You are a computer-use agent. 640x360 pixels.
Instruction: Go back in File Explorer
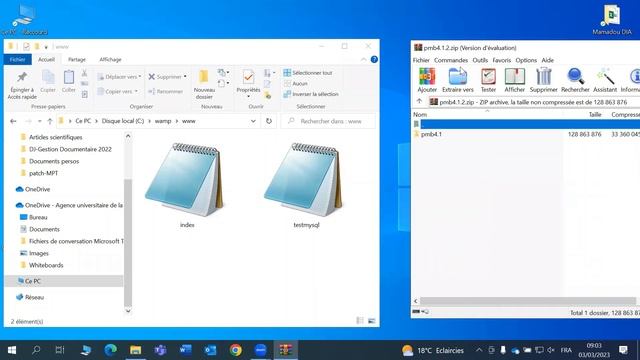tap(13, 121)
